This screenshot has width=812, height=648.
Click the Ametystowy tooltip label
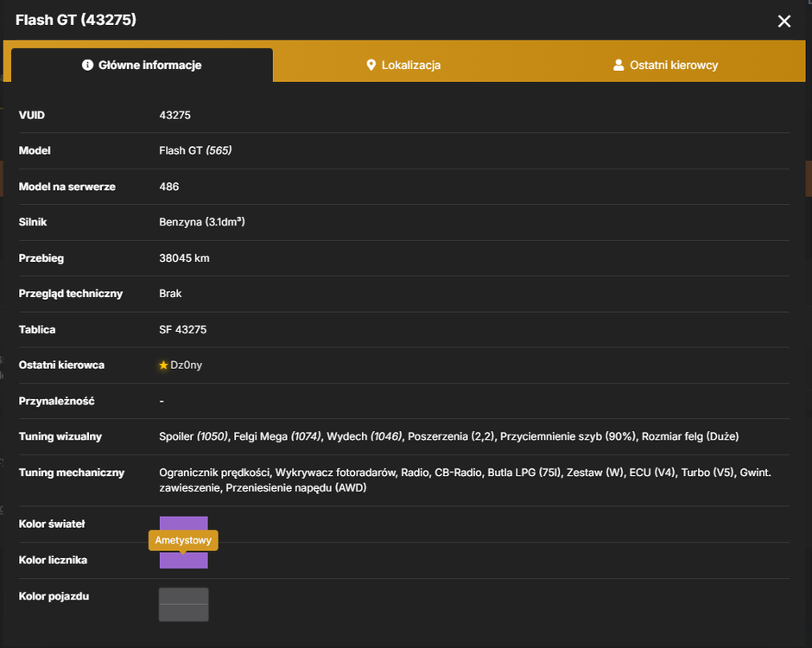tap(183, 540)
